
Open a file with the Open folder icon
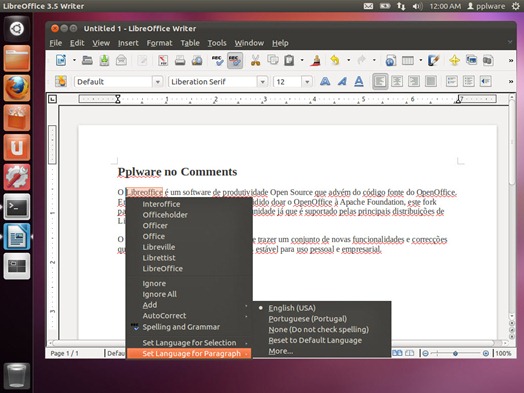(x=87, y=60)
